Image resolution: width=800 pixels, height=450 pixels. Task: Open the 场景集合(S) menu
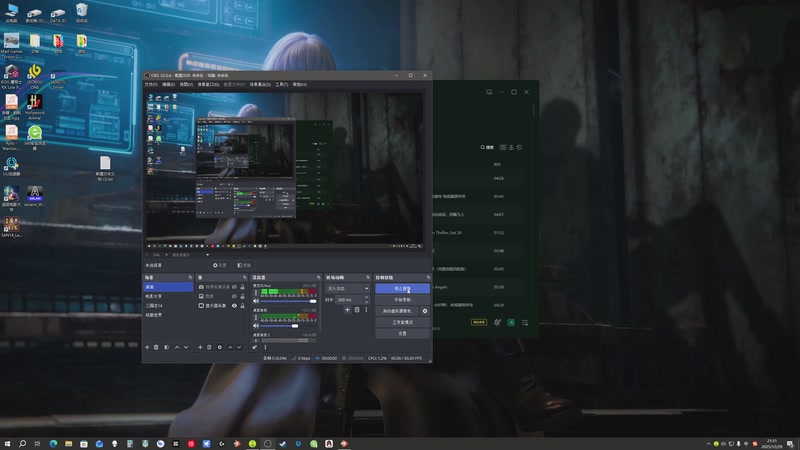coord(260,84)
